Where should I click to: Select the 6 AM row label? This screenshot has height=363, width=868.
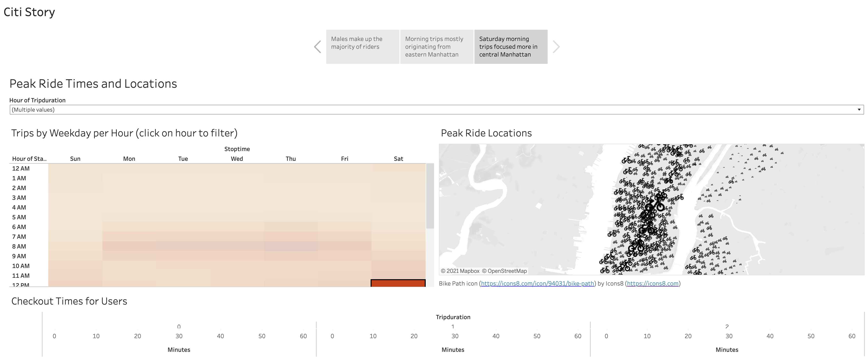tap(19, 227)
